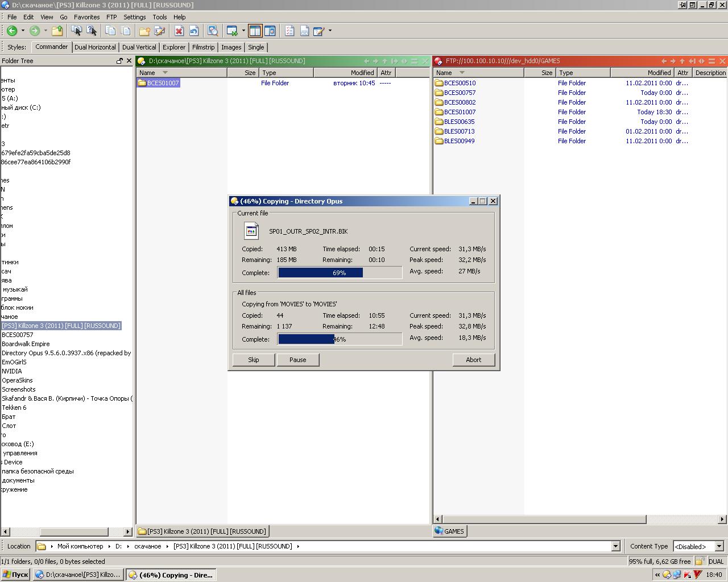Toggle the Folder Tree float pin icon
The image size is (728, 582).
coord(119,61)
